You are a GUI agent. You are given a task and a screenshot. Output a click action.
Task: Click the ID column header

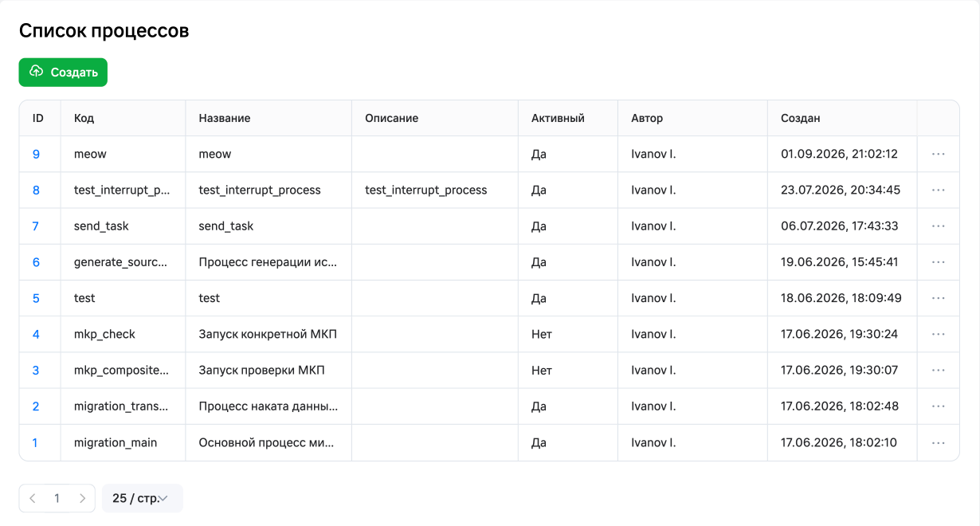(x=38, y=118)
